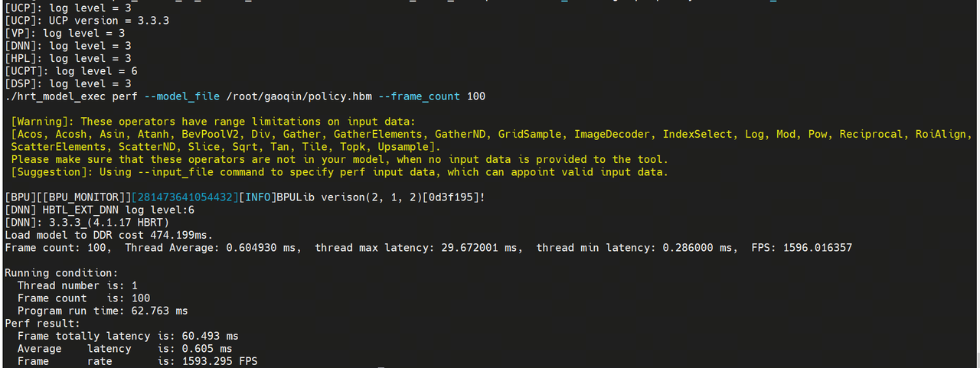This screenshot has width=980, height=368.
Task: Click the Program run time: 62.763 ms line
Action: (x=103, y=311)
